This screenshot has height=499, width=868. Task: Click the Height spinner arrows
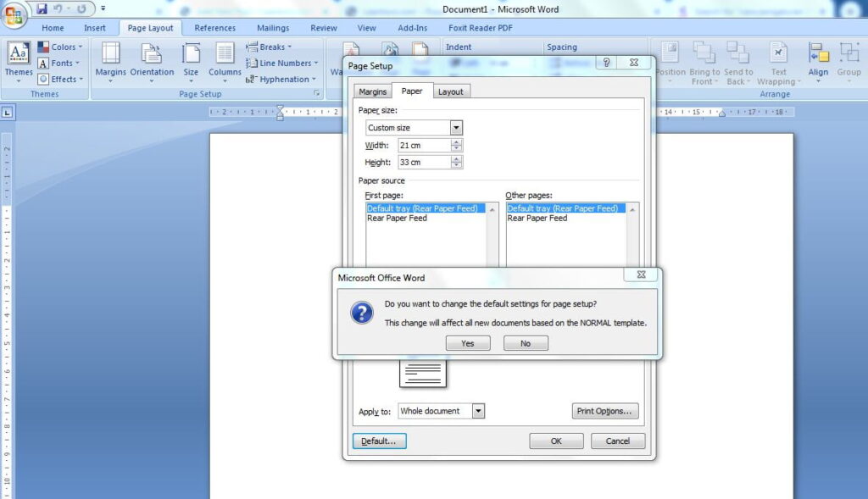point(457,162)
